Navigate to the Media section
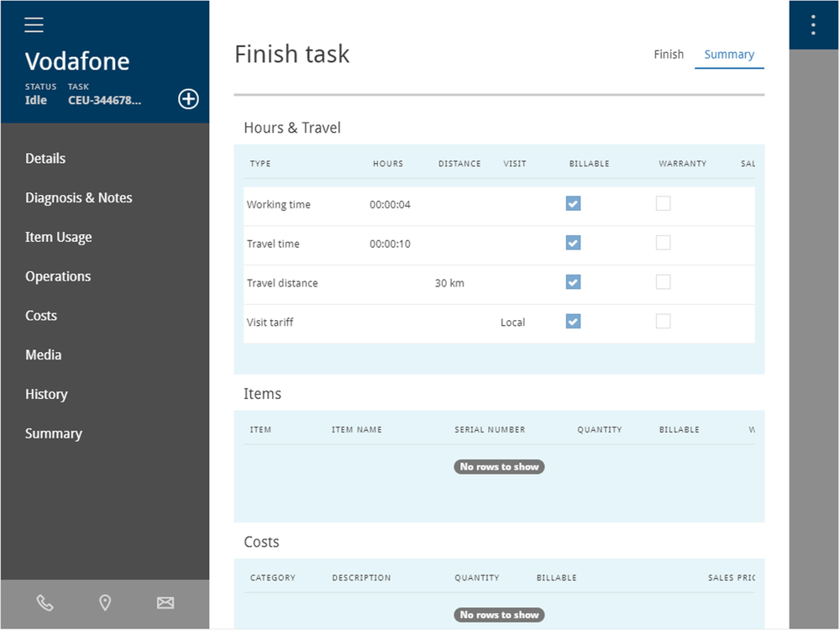 tap(44, 355)
